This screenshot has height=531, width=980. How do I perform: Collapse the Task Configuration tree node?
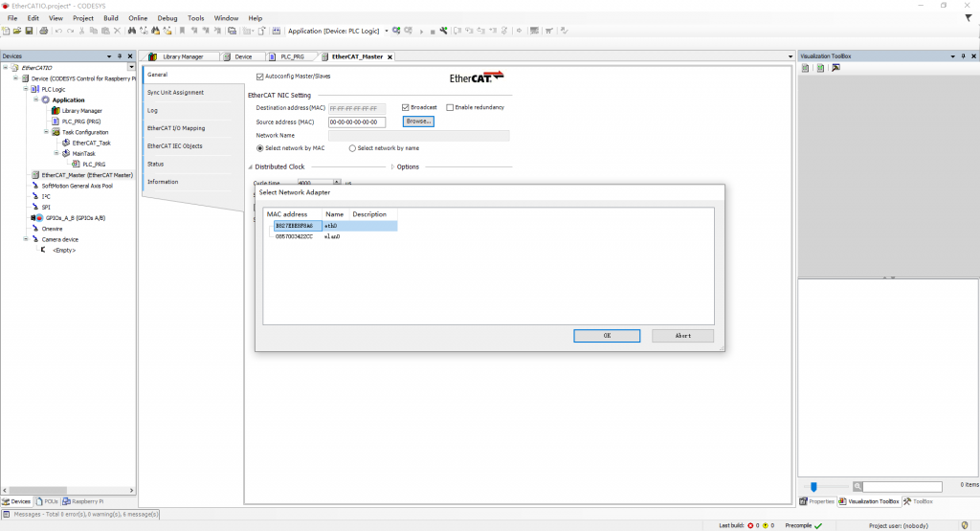pyautogui.click(x=46, y=132)
